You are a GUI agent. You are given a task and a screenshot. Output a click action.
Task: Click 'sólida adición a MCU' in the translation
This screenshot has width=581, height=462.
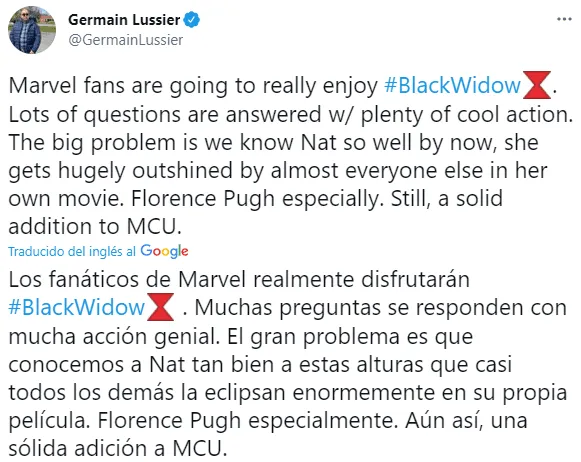(x=117, y=448)
